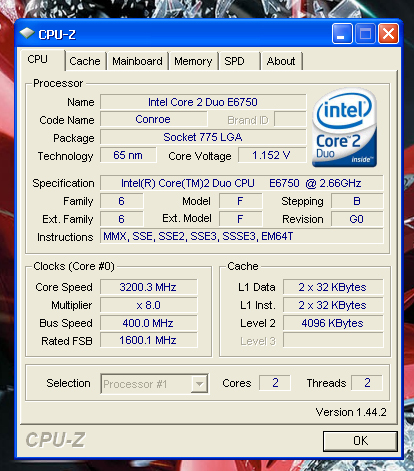Screen dimensions: 414x471
Task: Open the Processor #1 selection dropdown
Action: click(x=154, y=384)
